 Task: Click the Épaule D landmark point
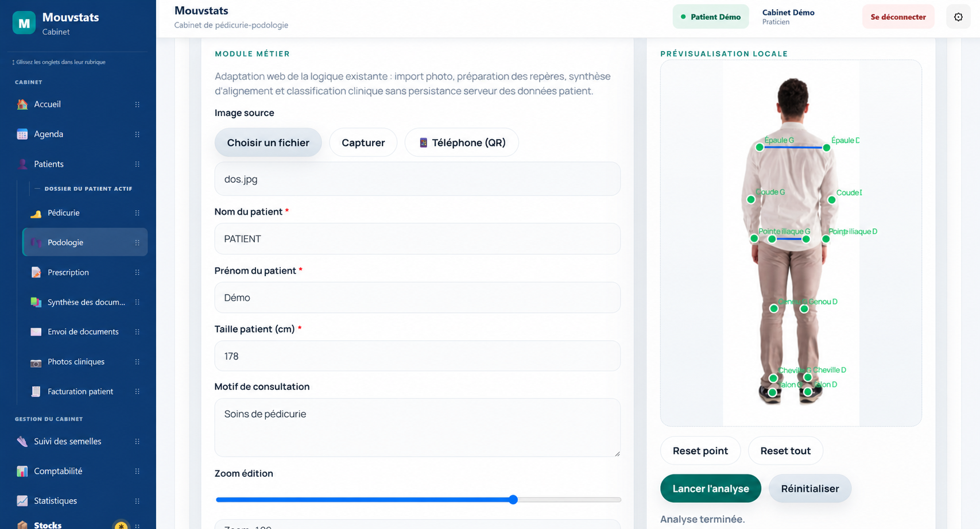pos(827,148)
